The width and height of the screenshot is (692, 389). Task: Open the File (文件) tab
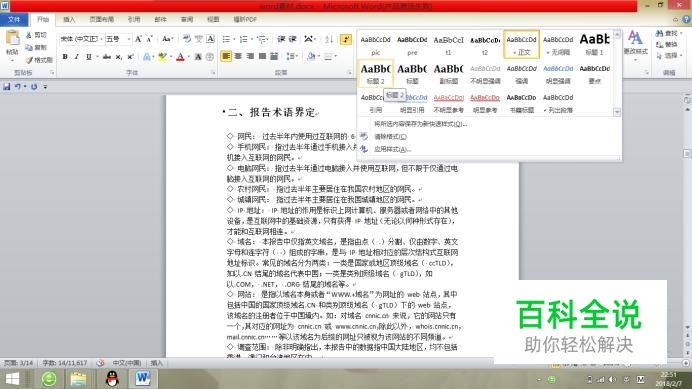[x=14, y=19]
